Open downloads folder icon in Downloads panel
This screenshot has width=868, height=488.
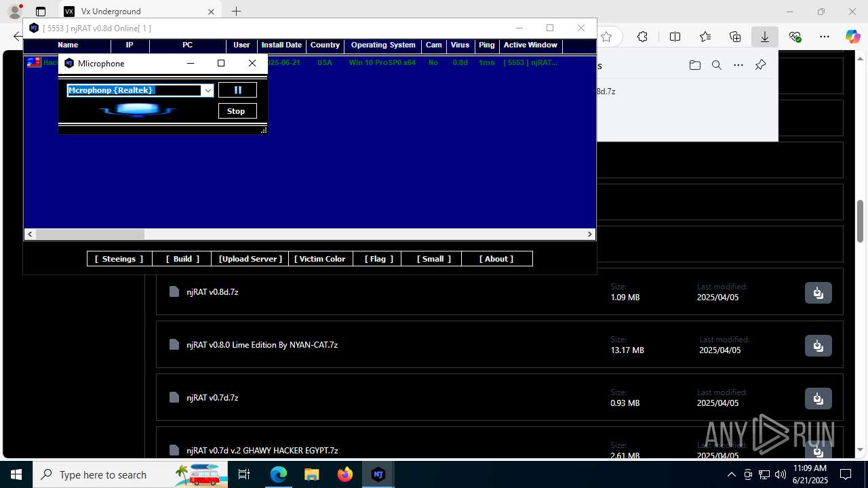click(x=694, y=65)
